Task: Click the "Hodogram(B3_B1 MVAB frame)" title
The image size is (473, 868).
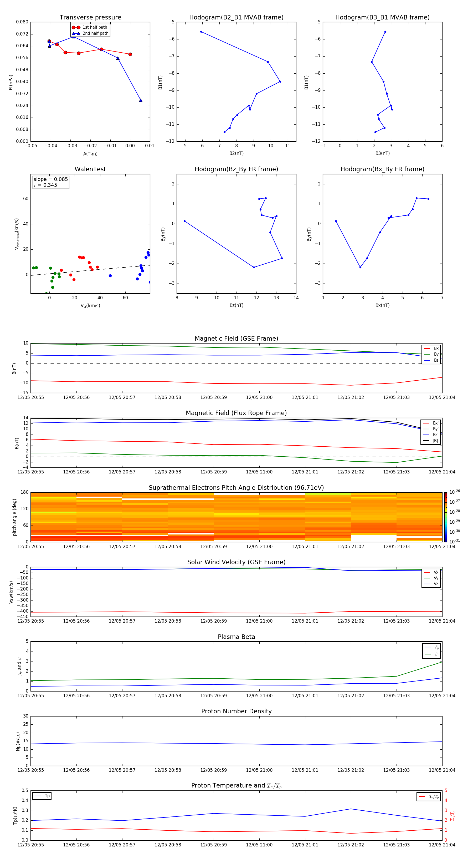Action: (x=382, y=18)
